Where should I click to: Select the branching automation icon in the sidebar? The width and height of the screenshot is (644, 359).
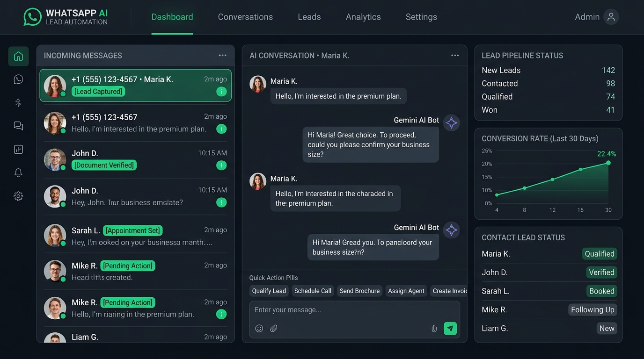coord(18,103)
